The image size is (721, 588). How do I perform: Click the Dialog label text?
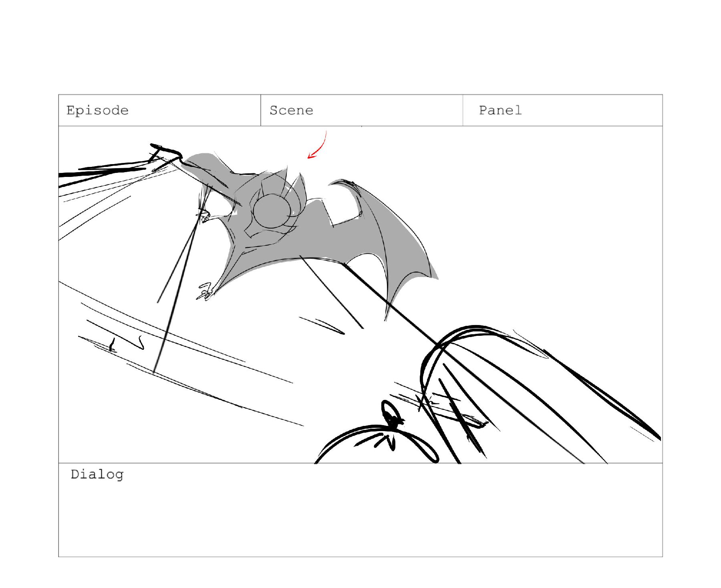coord(97,474)
